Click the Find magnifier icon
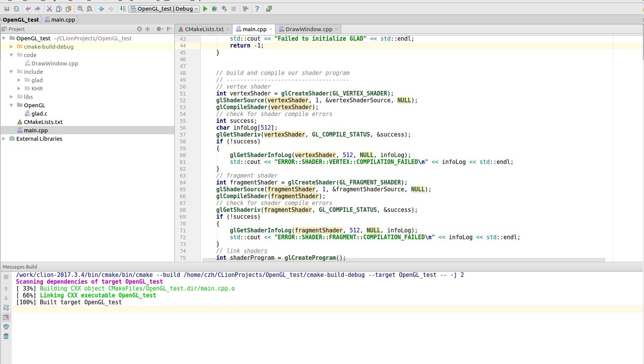This screenshot has height=364, width=644. 80,9
